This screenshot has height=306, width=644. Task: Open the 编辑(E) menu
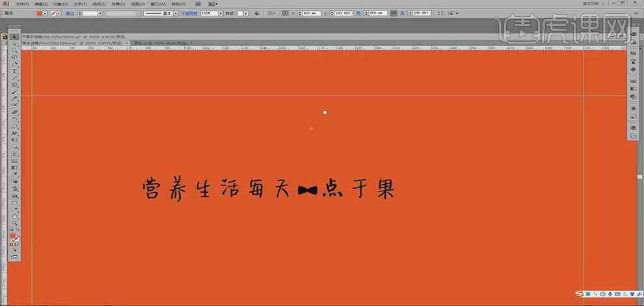click(x=41, y=4)
